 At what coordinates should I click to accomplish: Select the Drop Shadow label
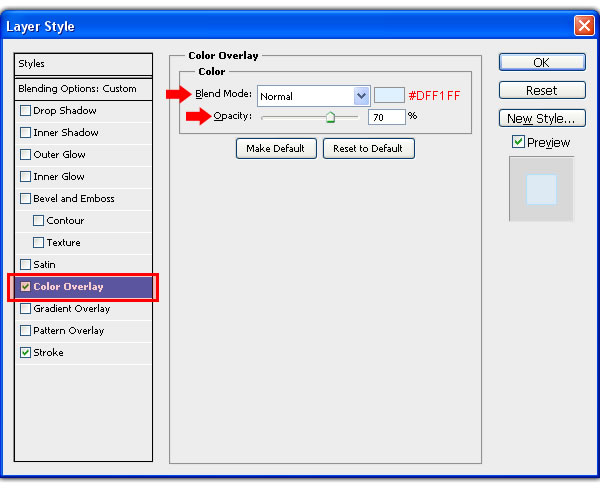(65, 111)
